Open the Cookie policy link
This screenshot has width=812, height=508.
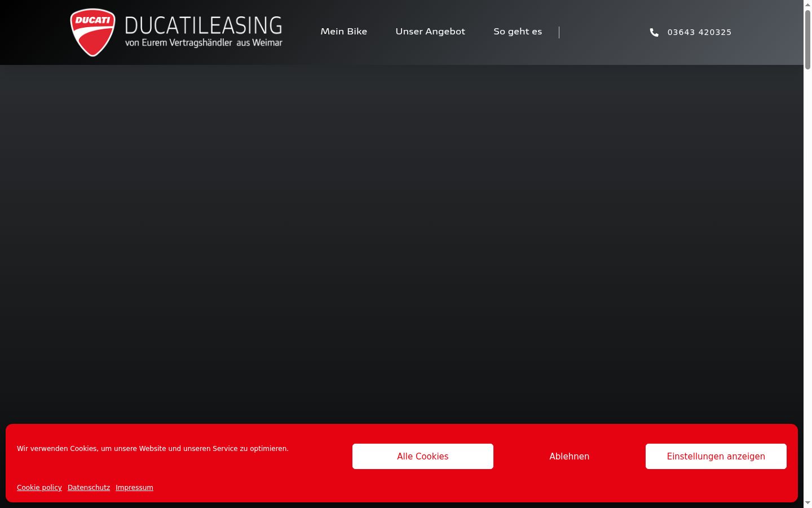click(39, 488)
